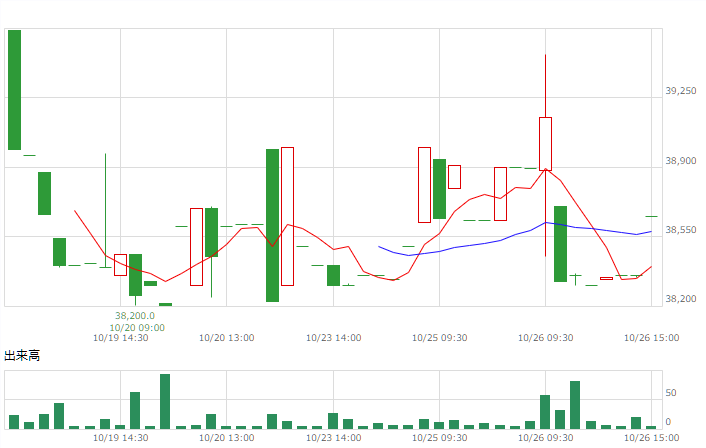Click 10/26 15:00 label under volume chart
This screenshot has height=448, width=706.
coord(651,438)
